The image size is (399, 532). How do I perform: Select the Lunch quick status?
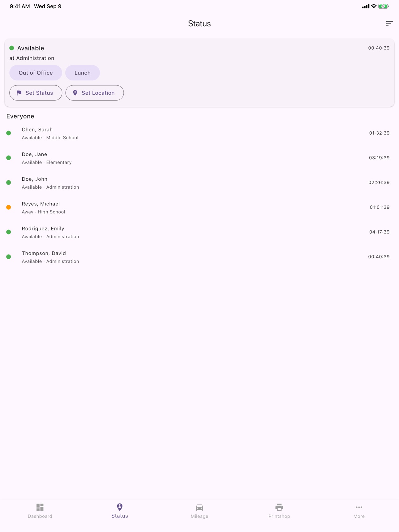point(83,73)
